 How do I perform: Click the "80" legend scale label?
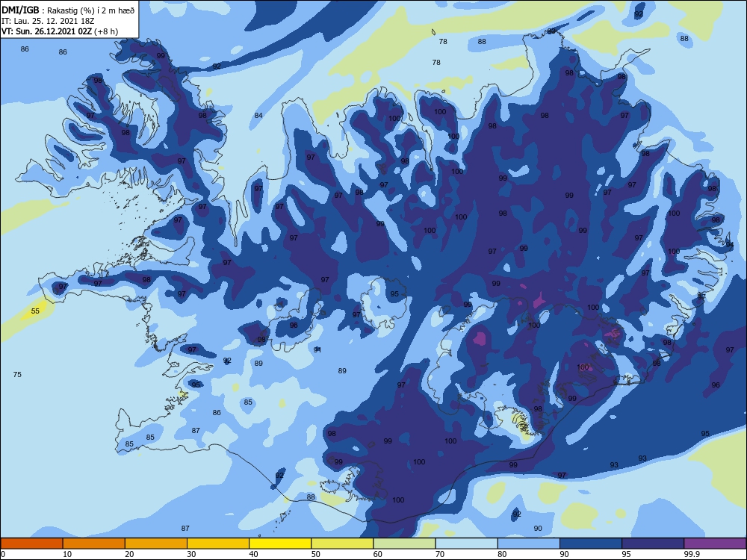click(502, 554)
